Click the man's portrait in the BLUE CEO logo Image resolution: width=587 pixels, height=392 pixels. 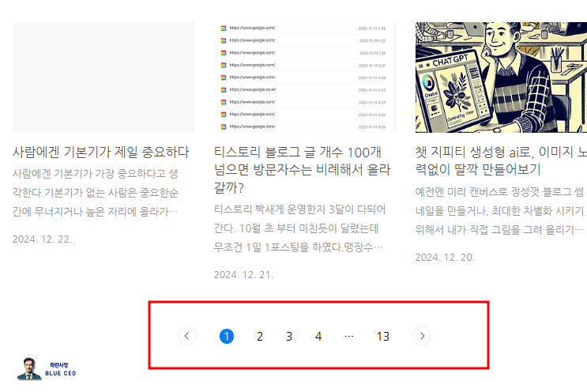coord(29,369)
